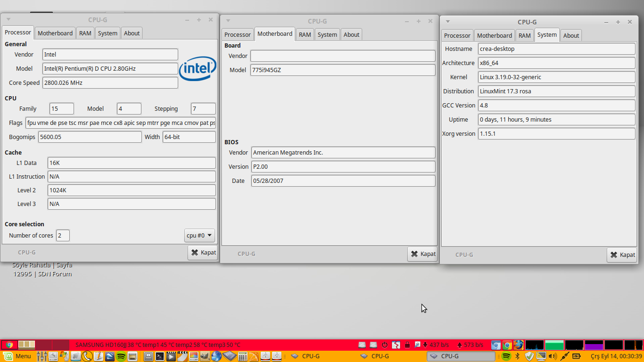This screenshot has width=644, height=362.
Task: Open Motherboard tab in right CPU-G window
Action: coord(495,35)
